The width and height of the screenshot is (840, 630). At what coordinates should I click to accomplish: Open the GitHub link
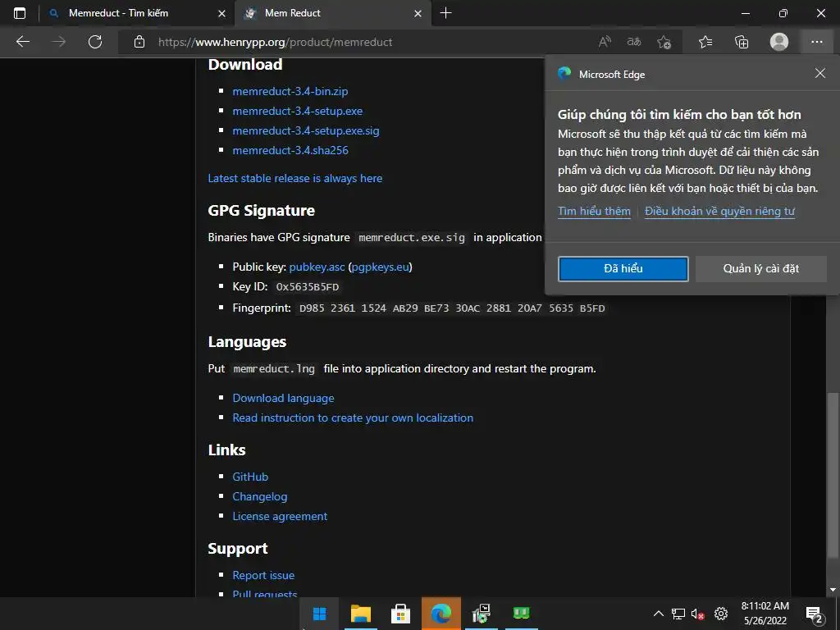[250, 477]
